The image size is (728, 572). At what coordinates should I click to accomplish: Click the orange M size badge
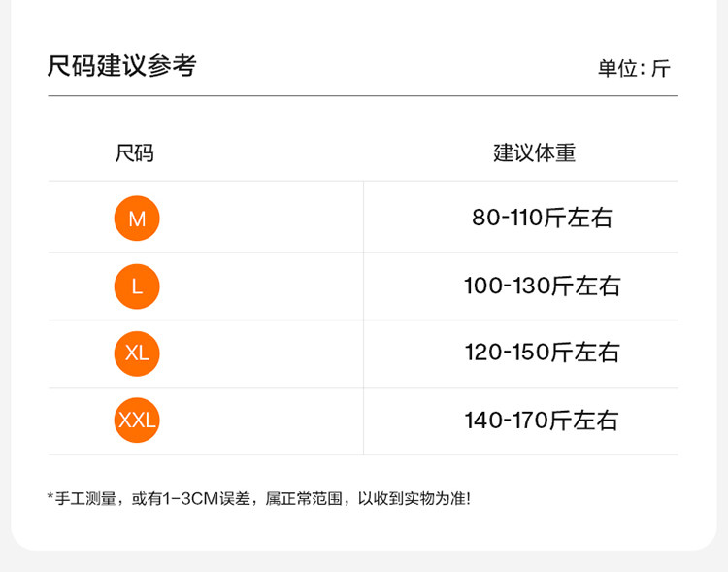point(137,219)
